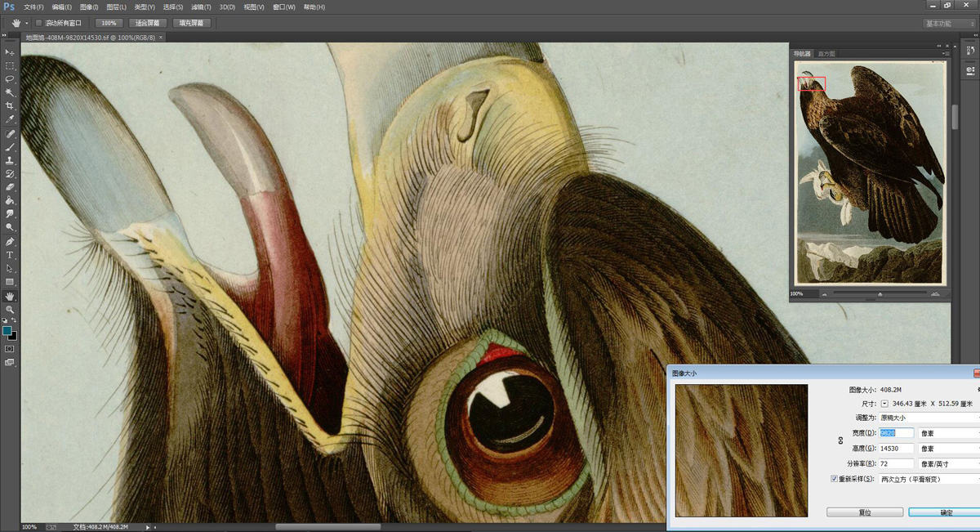Viewport: 980px width, 532px height.
Task: Open the workspace switcher dropdown
Action: [x=949, y=24]
